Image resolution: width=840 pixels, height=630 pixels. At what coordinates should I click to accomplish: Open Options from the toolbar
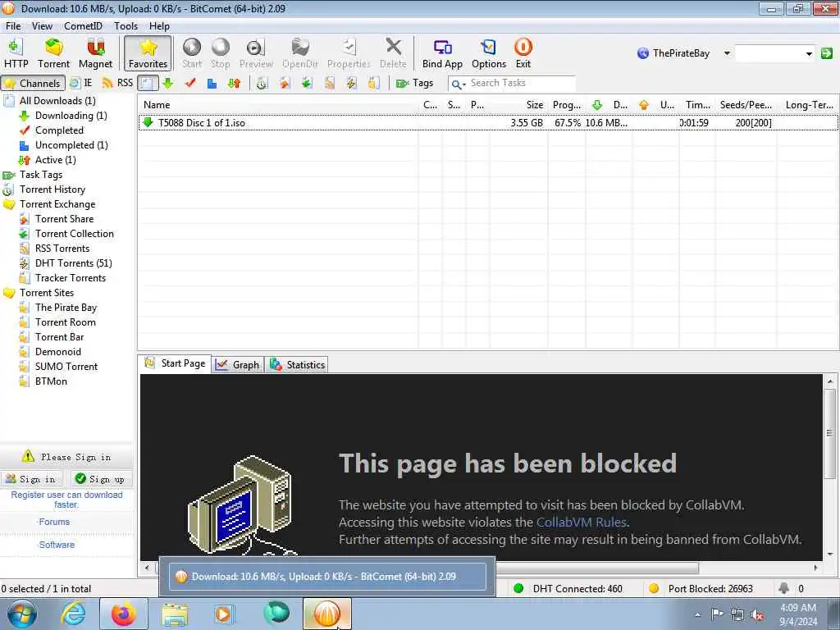pos(489,53)
